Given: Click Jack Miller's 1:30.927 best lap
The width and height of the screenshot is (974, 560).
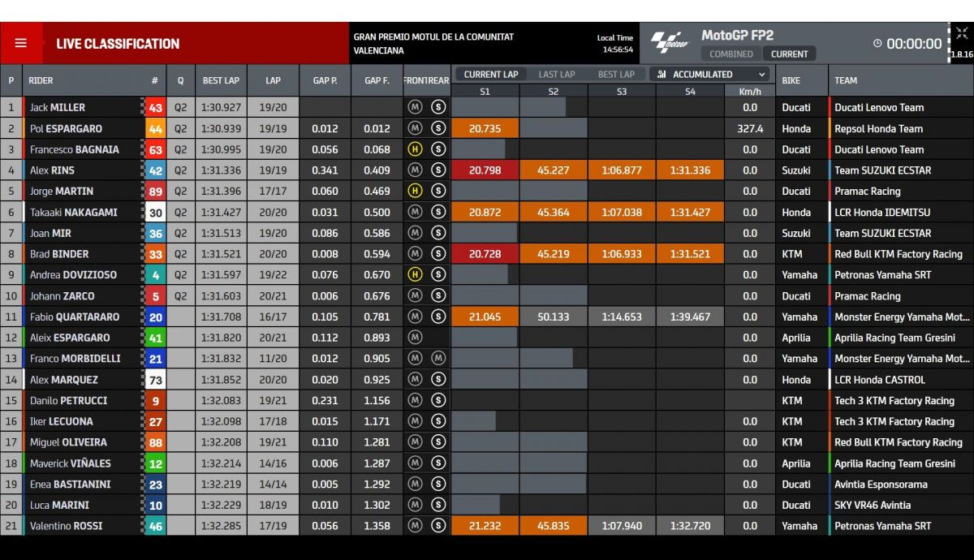Looking at the screenshot, I should [221, 107].
